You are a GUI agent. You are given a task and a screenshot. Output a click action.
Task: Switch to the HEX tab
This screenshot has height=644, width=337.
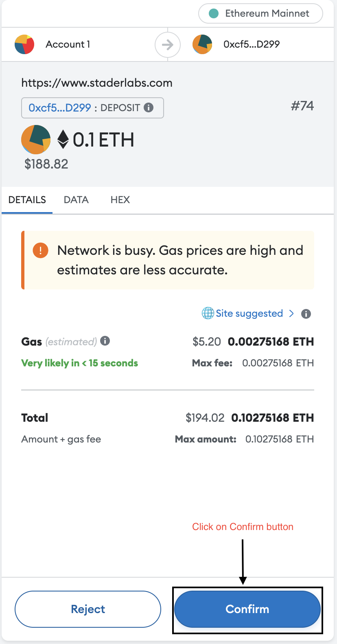pos(120,200)
